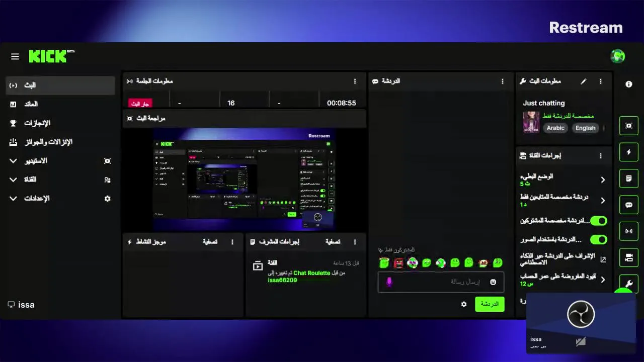
Task: Toggle the chat bubble widget icon
Action: pos(629,205)
